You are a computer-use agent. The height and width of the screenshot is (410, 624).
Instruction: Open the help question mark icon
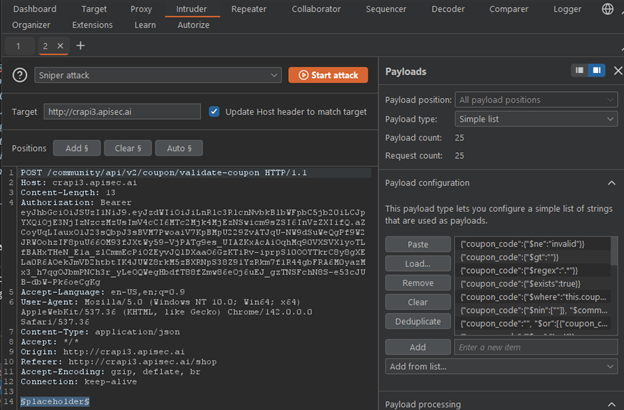click(20, 75)
